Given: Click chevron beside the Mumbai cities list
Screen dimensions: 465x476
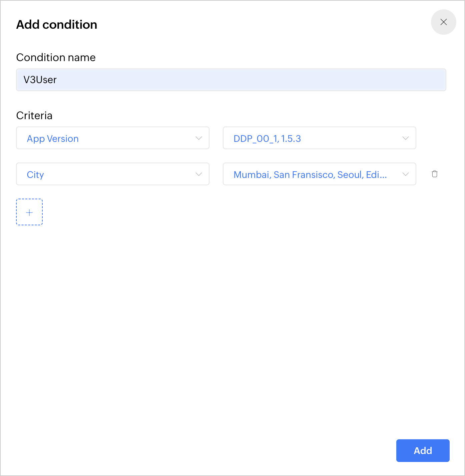Looking at the screenshot, I should tap(406, 174).
